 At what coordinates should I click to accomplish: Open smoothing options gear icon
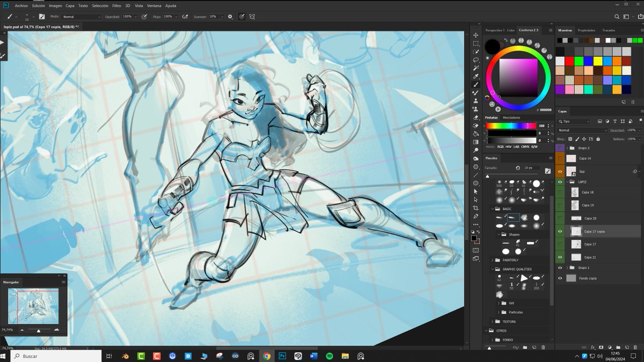tap(230, 17)
